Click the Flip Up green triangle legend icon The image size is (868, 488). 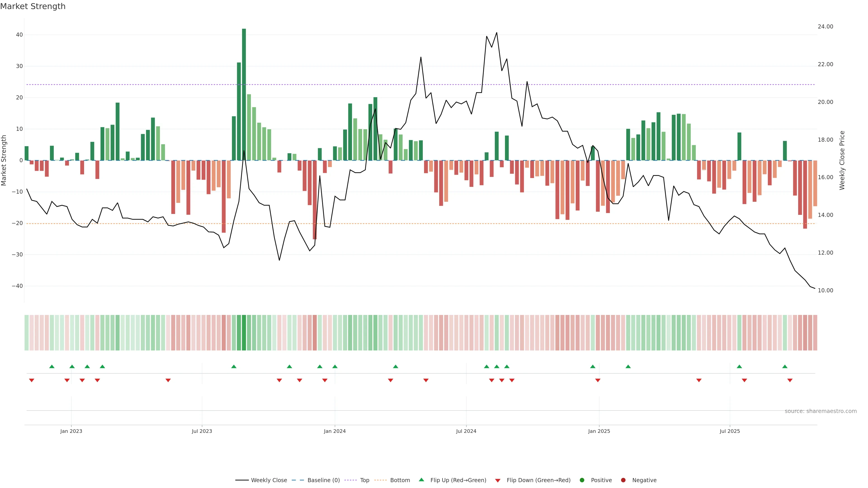click(421, 480)
